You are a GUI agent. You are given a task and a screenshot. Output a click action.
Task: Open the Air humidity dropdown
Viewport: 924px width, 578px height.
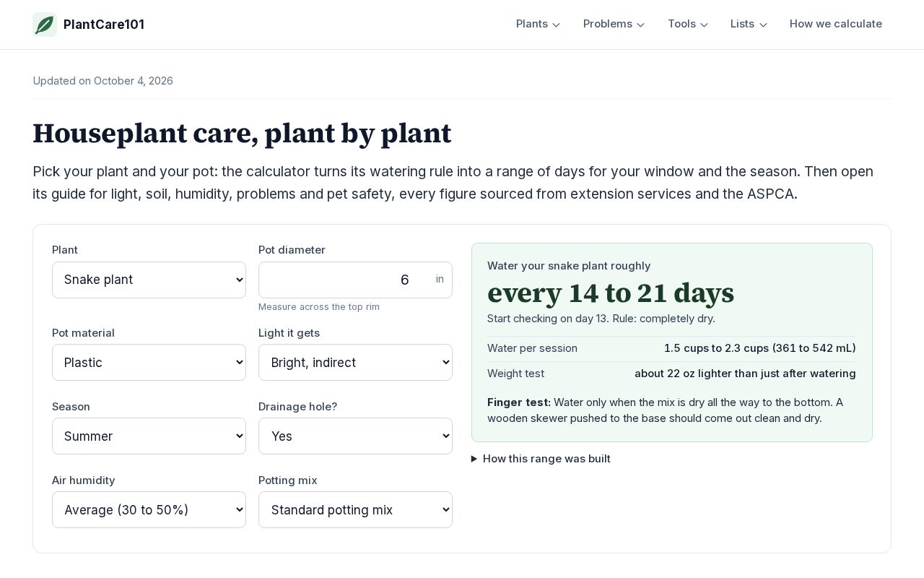[x=149, y=509]
